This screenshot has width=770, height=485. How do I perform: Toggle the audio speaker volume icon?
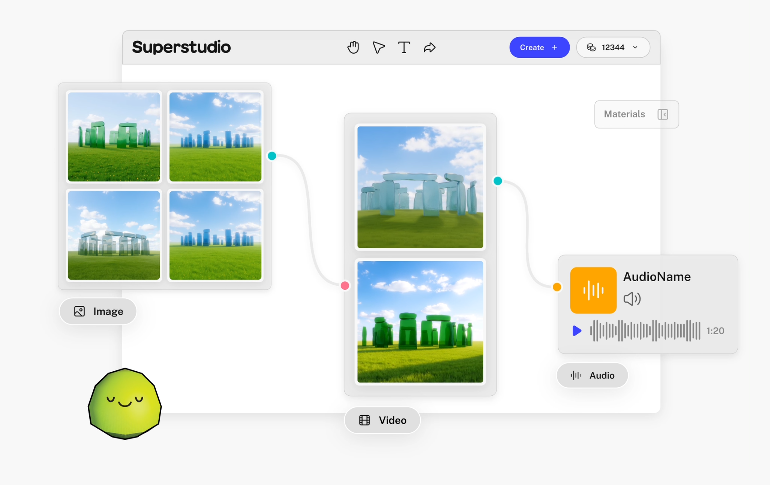coord(632,298)
